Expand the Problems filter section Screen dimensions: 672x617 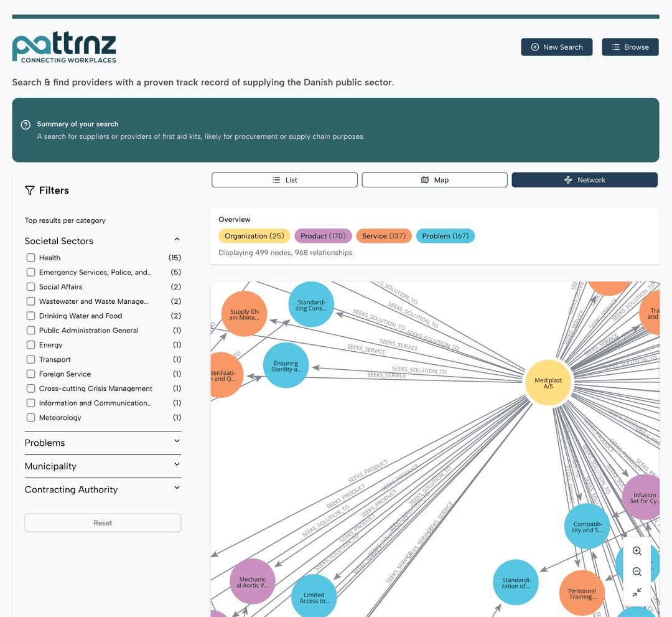tap(177, 442)
